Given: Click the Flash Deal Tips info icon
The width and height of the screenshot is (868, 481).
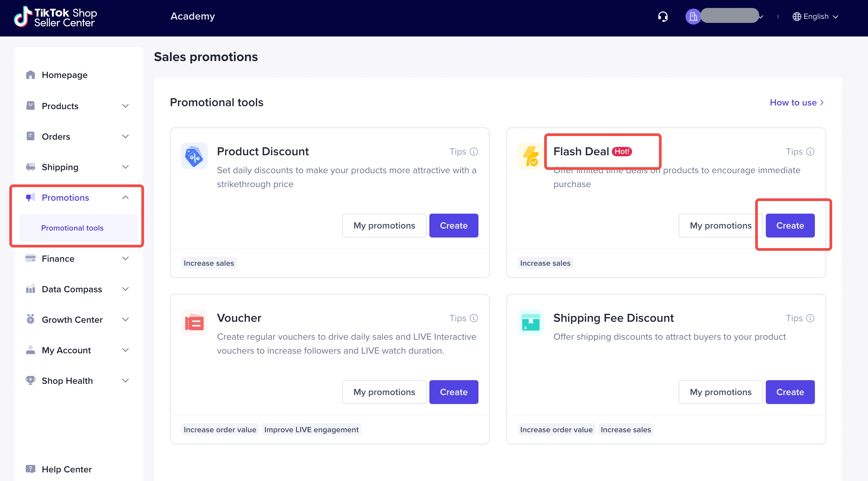Looking at the screenshot, I should [x=810, y=152].
